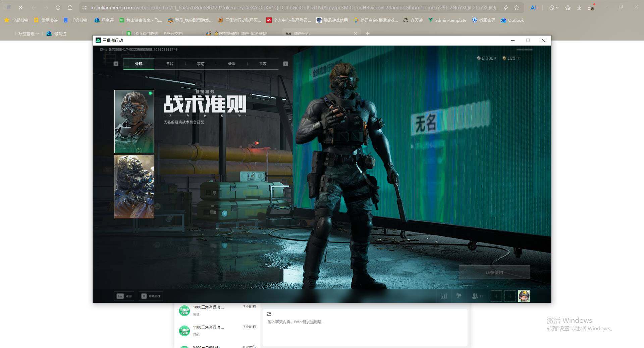Click the Q previous-tab key icon
The height and width of the screenshot is (348, 644).
click(116, 64)
